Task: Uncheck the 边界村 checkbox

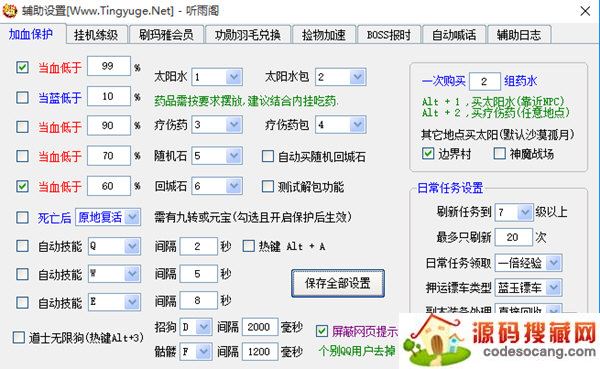Action: pos(428,153)
